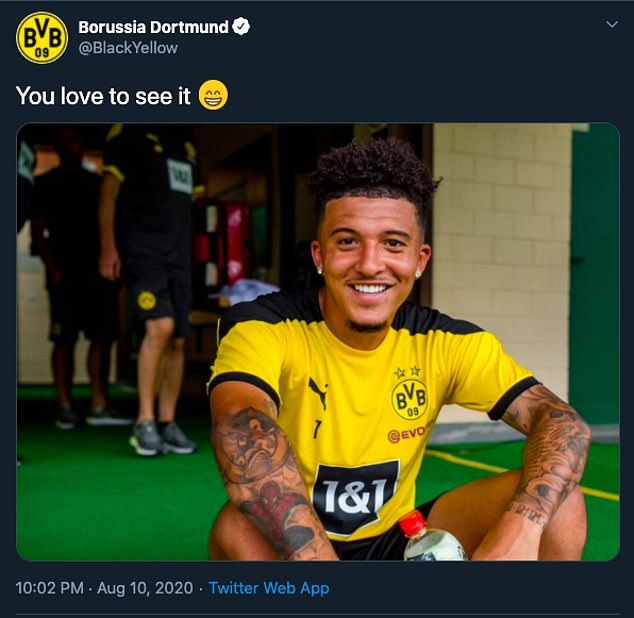Expand the tweet options chevron
The height and width of the screenshot is (618, 634).
[612, 24]
